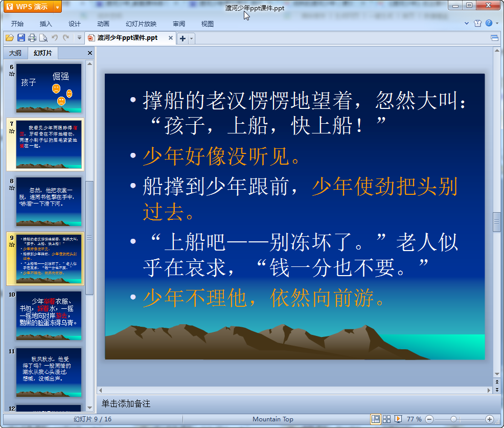Open the 设计 ribbon tab
504x428 pixels.
coord(74,24)
